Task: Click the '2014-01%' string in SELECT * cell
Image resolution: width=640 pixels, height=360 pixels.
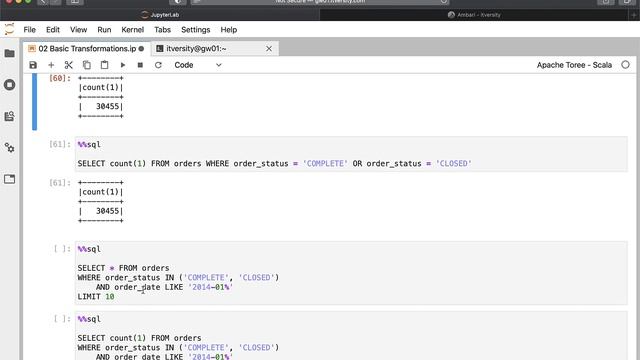Action: pyautogui.click(x=211, y=287)
